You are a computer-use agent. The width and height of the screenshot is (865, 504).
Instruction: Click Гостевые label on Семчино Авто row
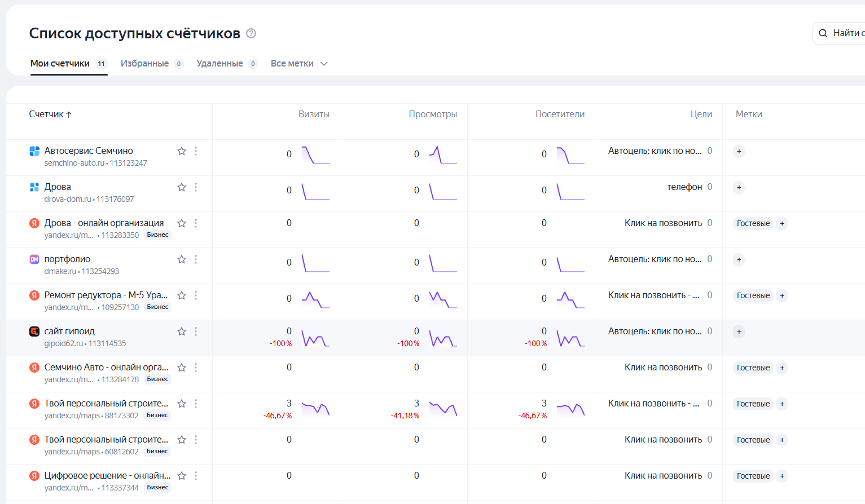pos(753,368)
